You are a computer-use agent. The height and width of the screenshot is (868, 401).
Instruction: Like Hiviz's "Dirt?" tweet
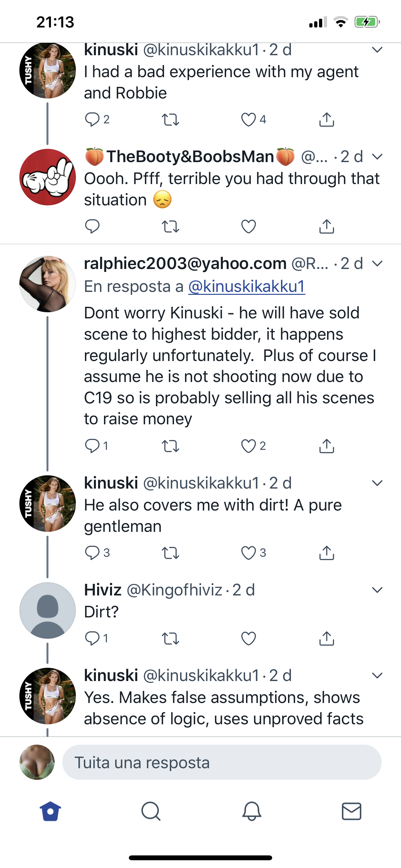249,638
